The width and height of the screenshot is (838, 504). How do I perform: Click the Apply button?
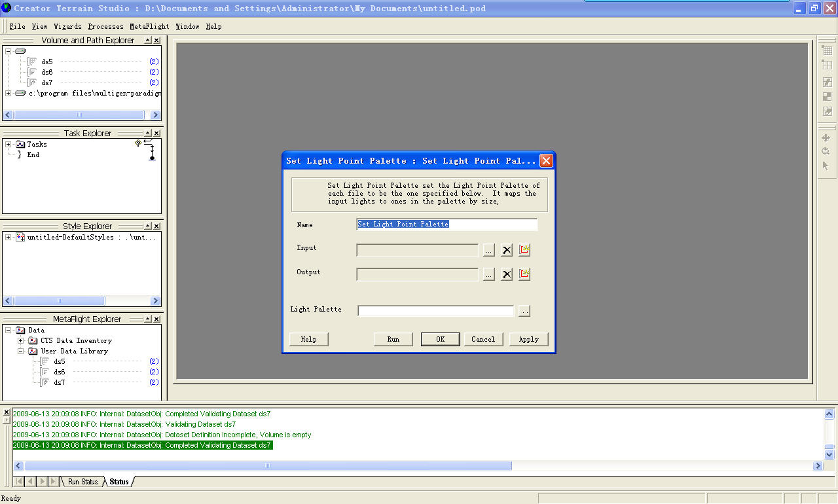528,339
